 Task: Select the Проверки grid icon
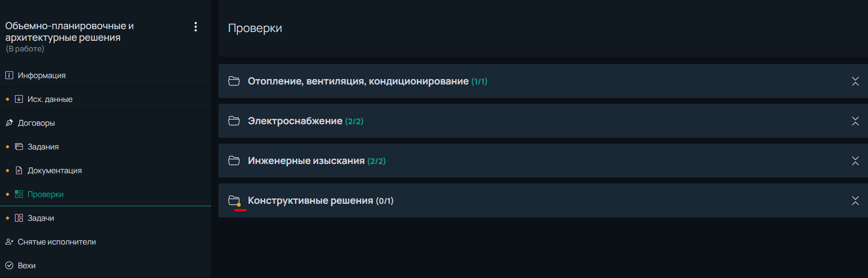(x=19, y=194)
